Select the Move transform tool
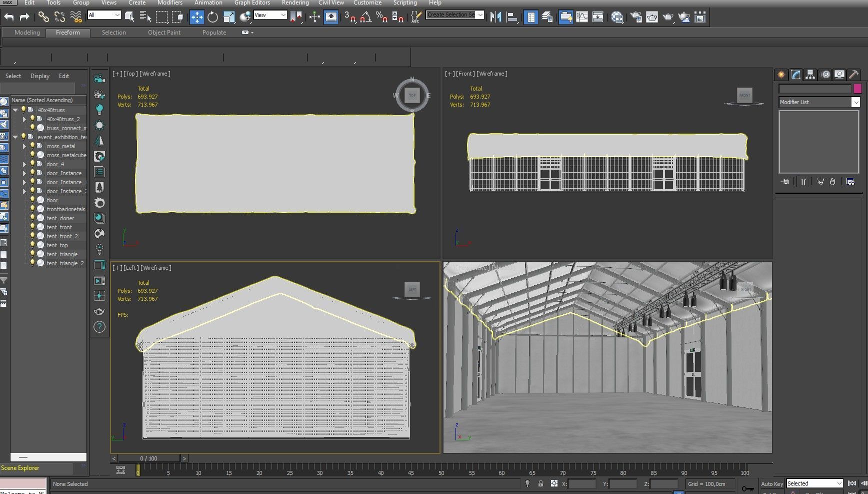 [196, 17]
